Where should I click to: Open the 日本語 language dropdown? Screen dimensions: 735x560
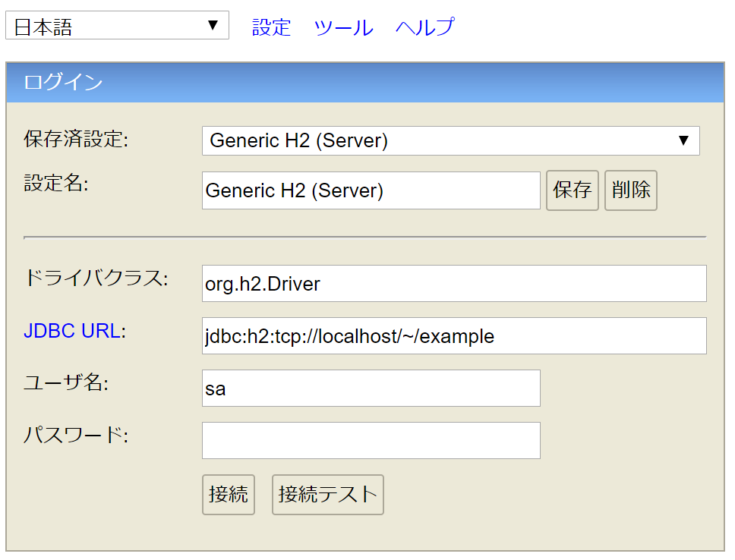click(x=117, y=25)
